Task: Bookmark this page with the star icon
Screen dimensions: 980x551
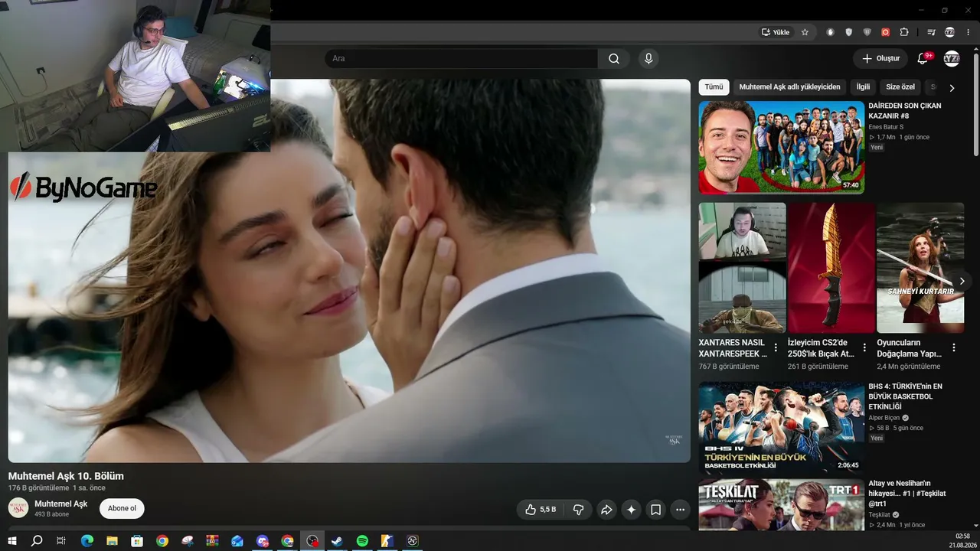Action: pyautogui.click(x=805, y=32)
